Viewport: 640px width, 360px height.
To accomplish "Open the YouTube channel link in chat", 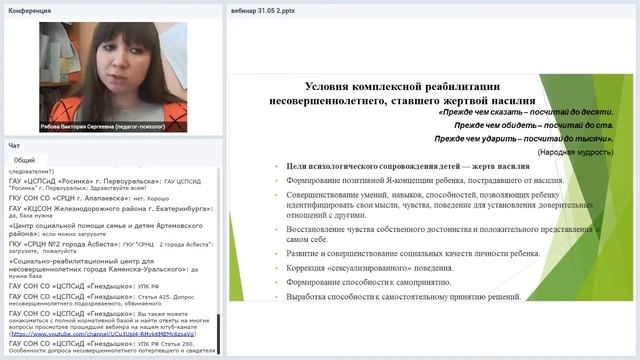I will (104, 334).
